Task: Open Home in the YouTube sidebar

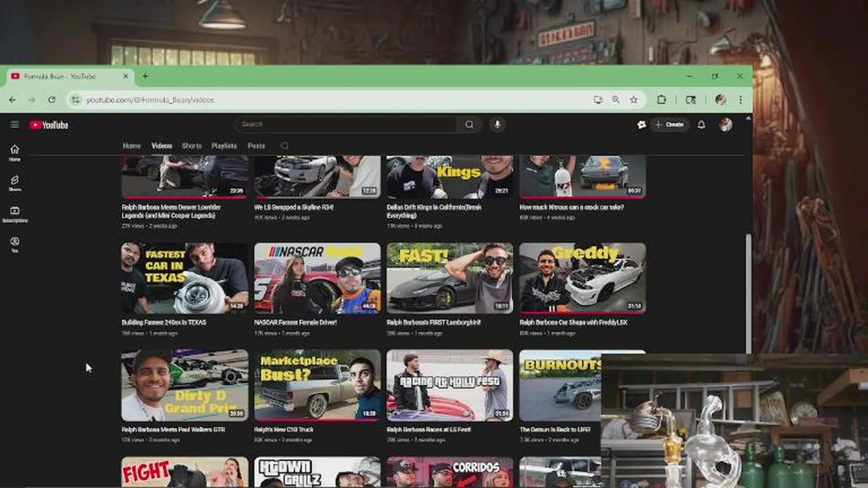Action: tap(14, 153)
